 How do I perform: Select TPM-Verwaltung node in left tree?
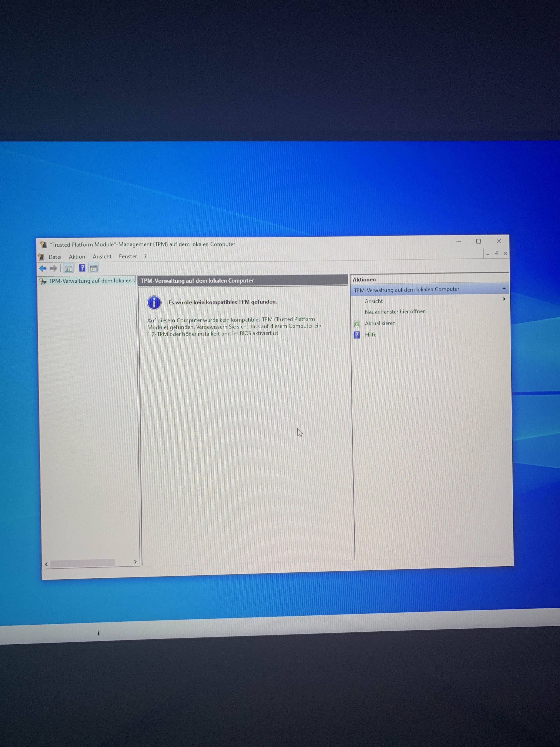tap(90, 281)
